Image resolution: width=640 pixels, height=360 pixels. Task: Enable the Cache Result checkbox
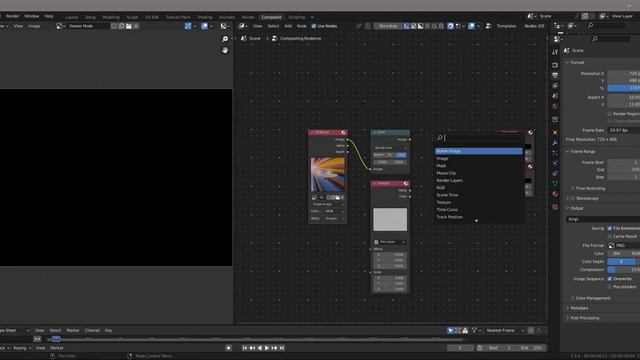(610, 236)
